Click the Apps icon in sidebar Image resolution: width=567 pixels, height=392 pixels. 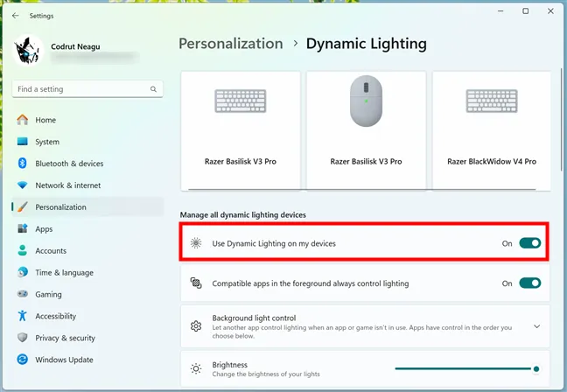point(23,229)
